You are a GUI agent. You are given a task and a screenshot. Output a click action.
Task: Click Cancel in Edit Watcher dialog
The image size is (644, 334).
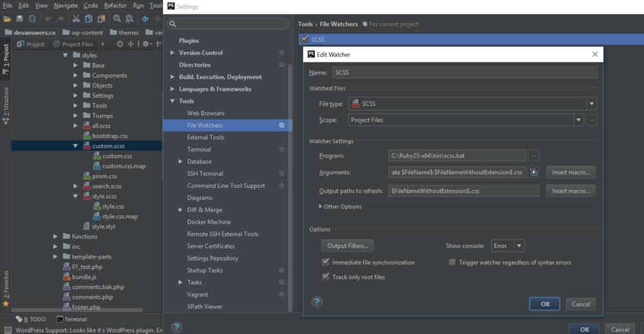(x=580, y=304)
